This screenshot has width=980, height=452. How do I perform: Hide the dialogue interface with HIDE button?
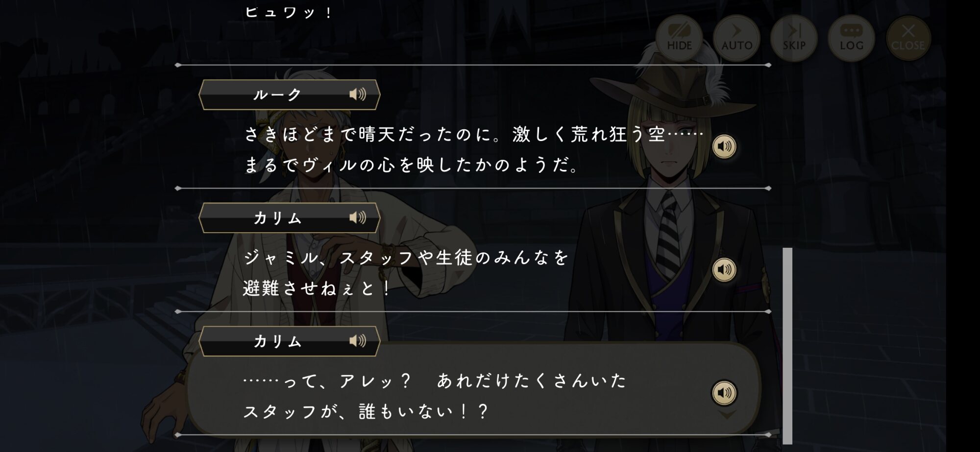(679, 38)
